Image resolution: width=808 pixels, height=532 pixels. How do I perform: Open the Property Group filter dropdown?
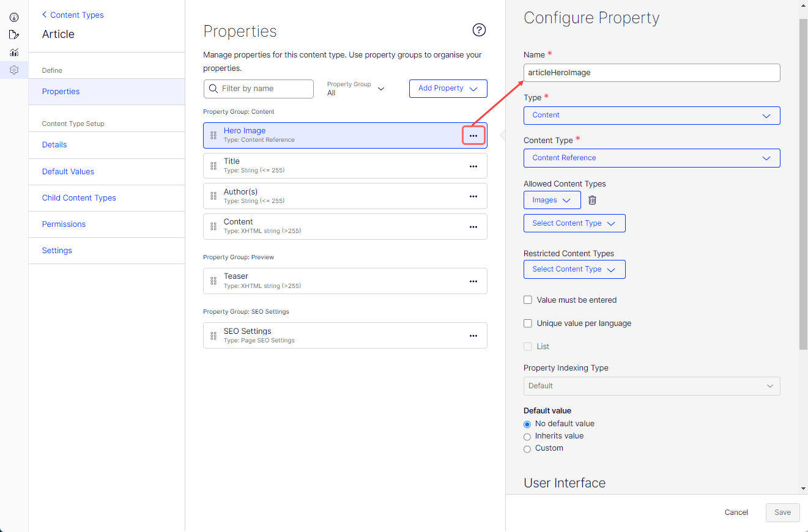[x=356, y=89]
